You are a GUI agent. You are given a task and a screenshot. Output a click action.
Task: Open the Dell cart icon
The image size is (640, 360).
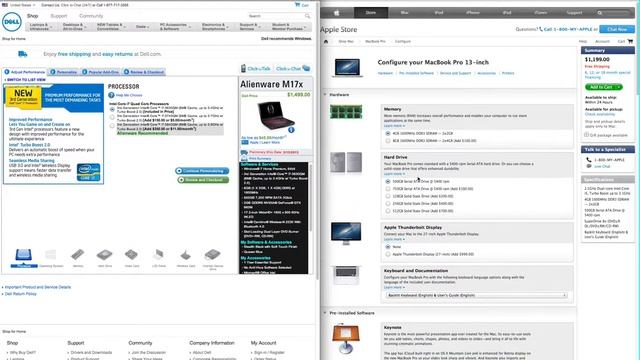pyautogui.click(x=298, y=4)
